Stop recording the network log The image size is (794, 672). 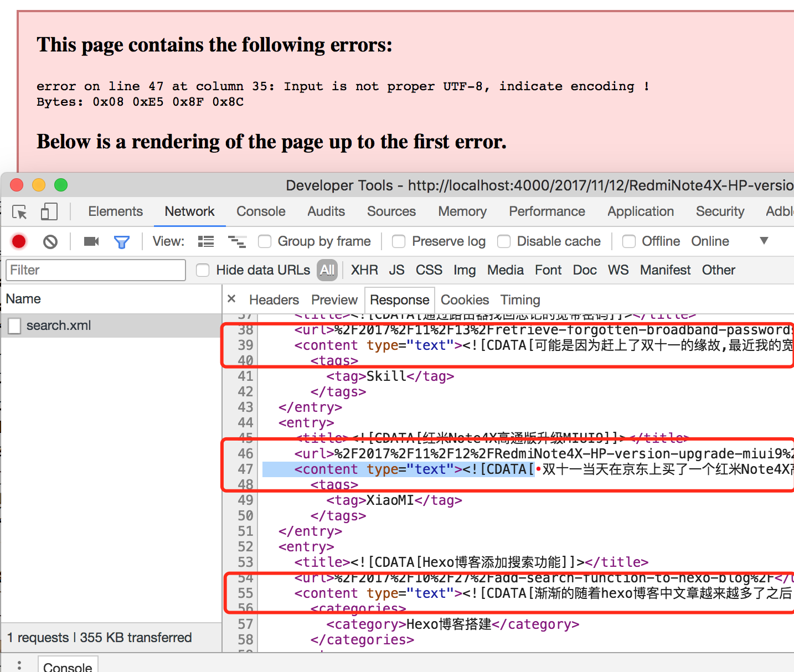(19, 241)
